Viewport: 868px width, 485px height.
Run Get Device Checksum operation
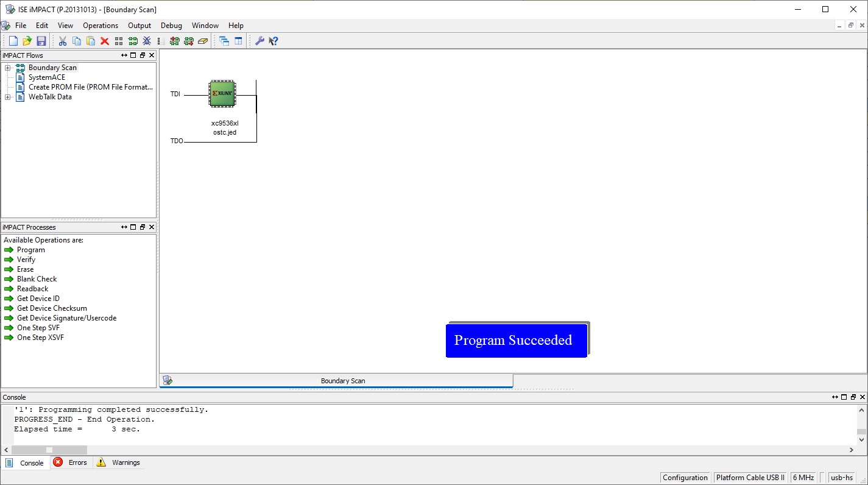(x=52, y=308)
